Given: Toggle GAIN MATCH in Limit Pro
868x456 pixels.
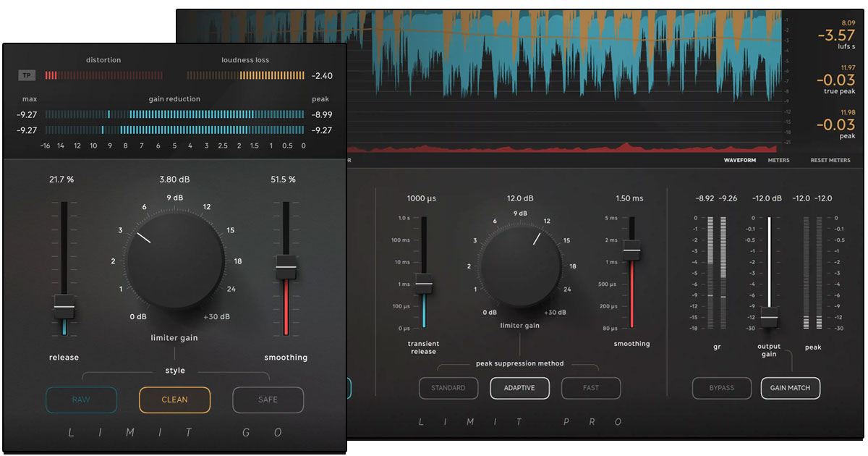Looking at the screenshot, I should click(790, 388).
